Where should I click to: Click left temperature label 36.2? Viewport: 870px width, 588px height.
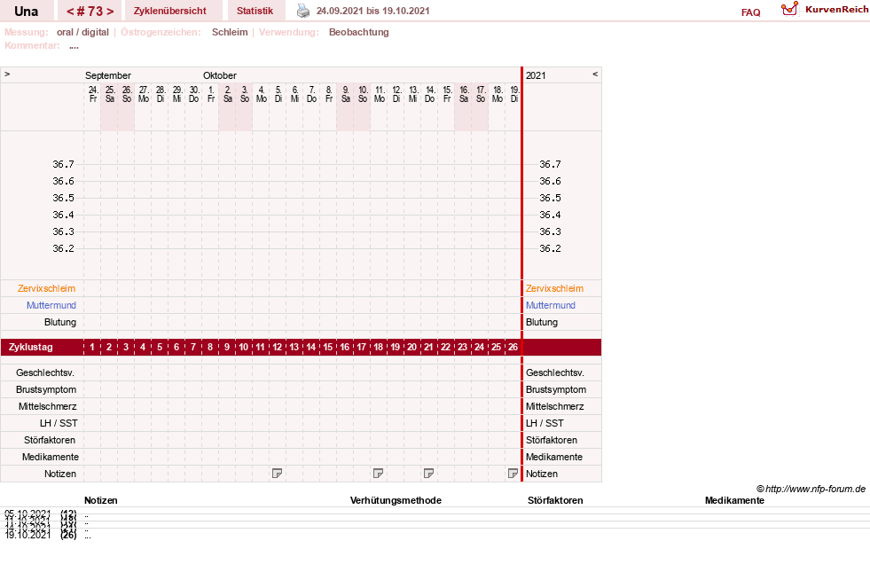click(x=63, y=248)
